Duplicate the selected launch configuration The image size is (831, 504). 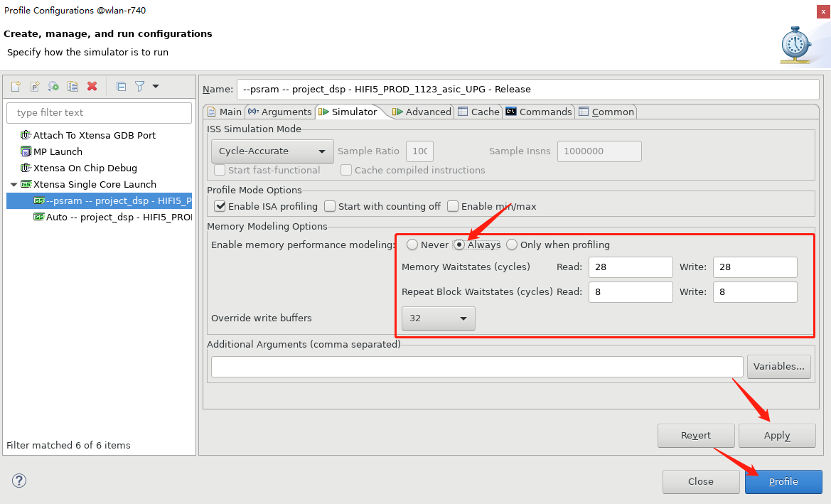click(73, 87)
